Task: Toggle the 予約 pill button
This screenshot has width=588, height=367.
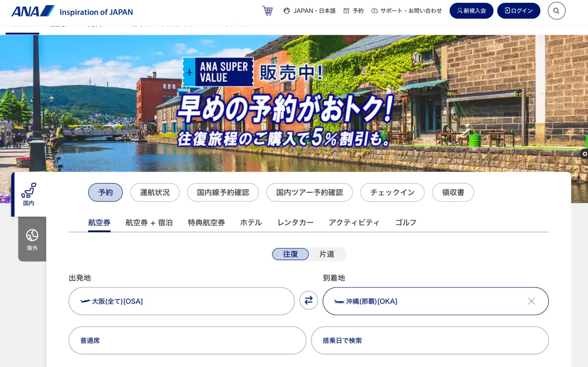Action: (105, 192)
